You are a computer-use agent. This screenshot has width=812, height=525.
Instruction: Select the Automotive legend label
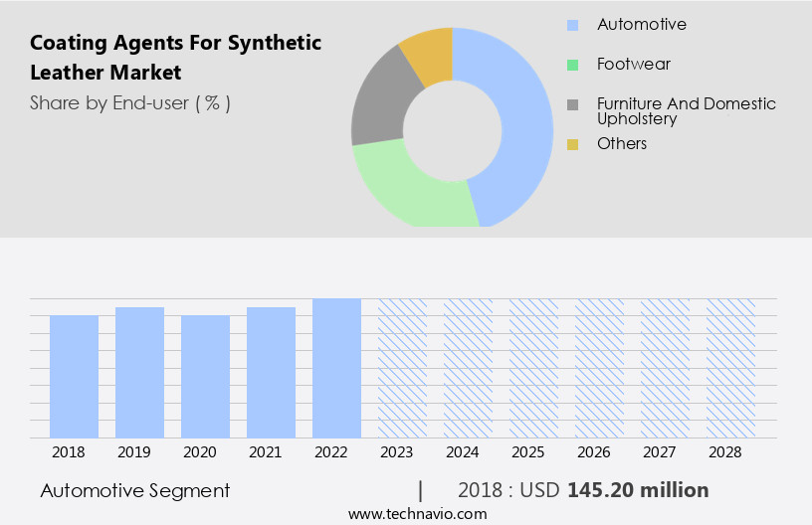click(x=641, y=25)
